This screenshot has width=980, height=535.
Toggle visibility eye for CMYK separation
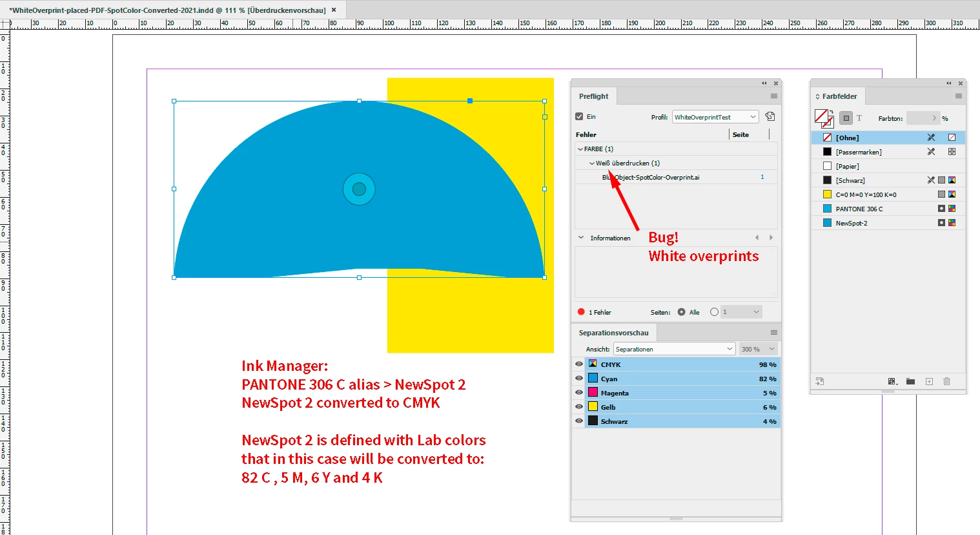tap(578, 364)
